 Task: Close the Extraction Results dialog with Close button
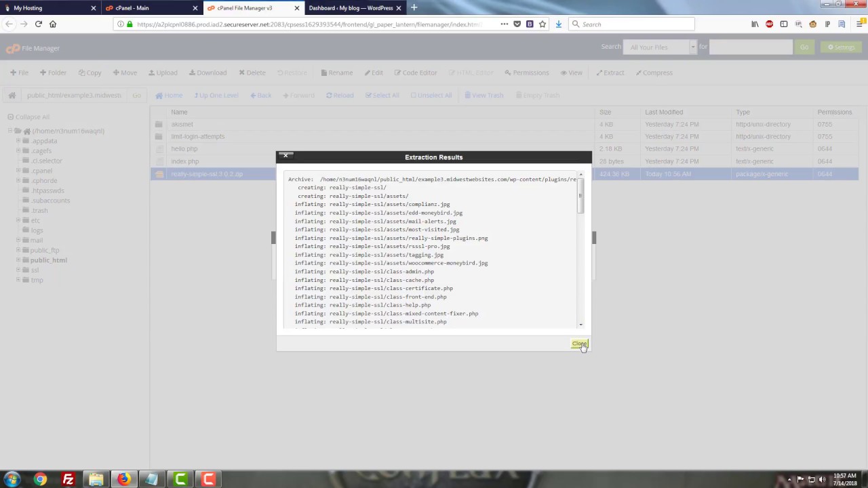(579, 344)
